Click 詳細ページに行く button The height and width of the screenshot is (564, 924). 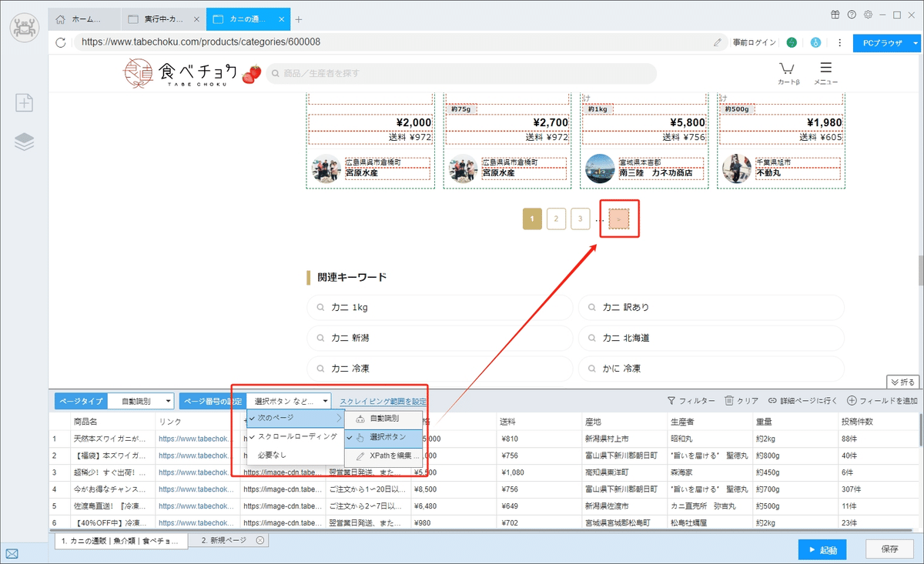pyautogui.click(x=802, y=401)
